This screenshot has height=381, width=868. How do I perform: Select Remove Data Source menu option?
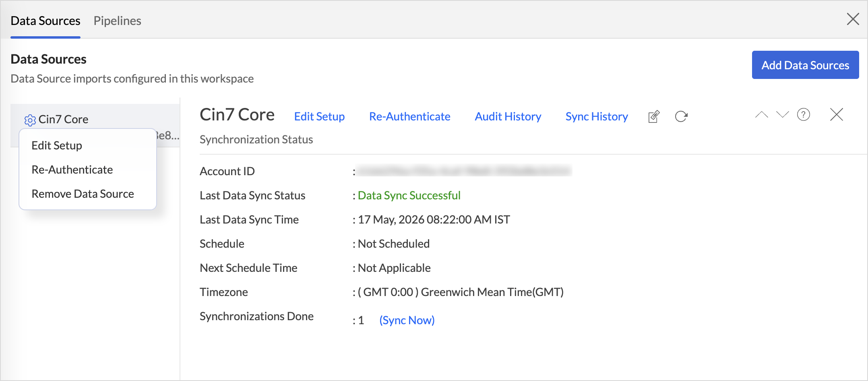pyautogui.click(x=83, y=194)
